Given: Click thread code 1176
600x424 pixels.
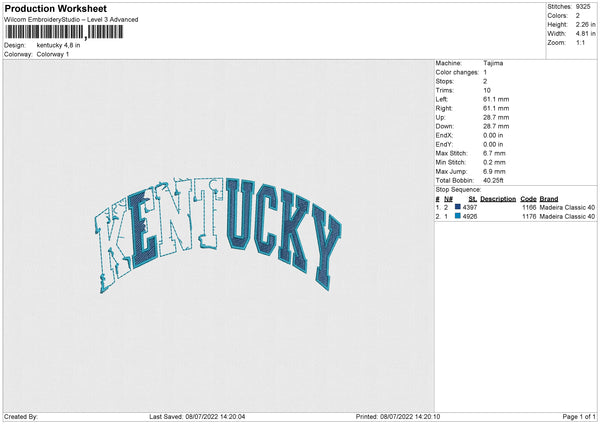Looking at the screenshot, I should pos(529,217).
